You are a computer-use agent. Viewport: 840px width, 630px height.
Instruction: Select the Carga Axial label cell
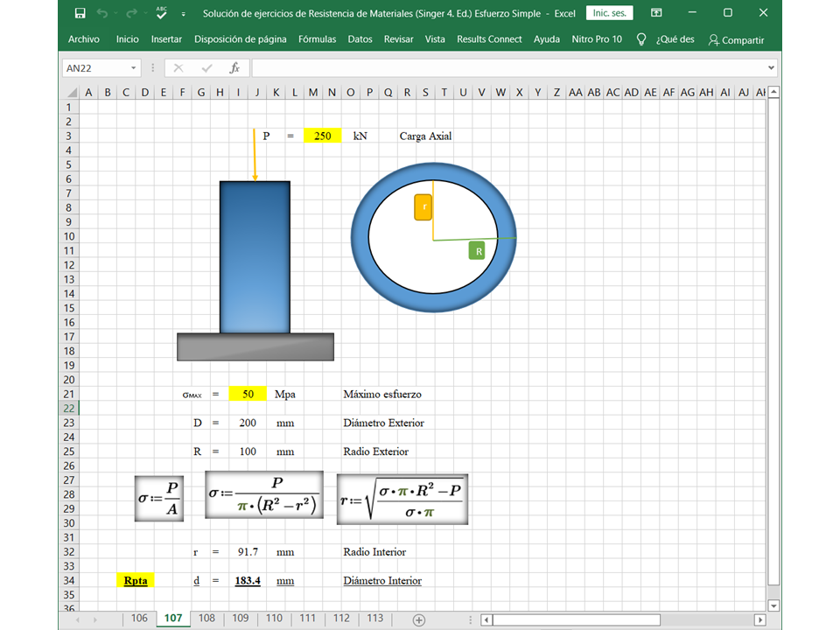tap(425, 136)
